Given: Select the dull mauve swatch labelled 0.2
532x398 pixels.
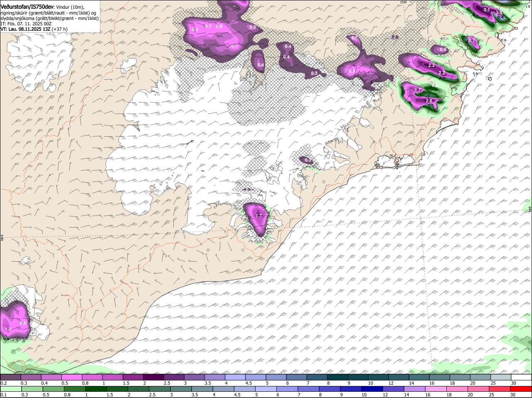Looking at the screenshot, I should coord(10,377).
